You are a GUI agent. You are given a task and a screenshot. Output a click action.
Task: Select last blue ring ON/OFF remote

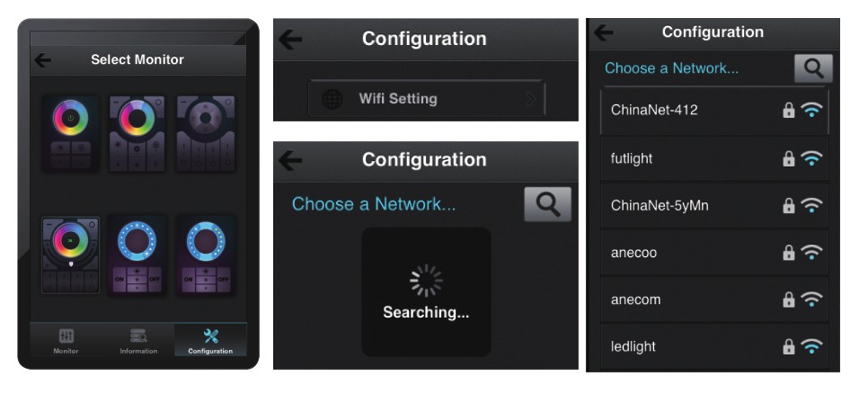tap(206, 255)
